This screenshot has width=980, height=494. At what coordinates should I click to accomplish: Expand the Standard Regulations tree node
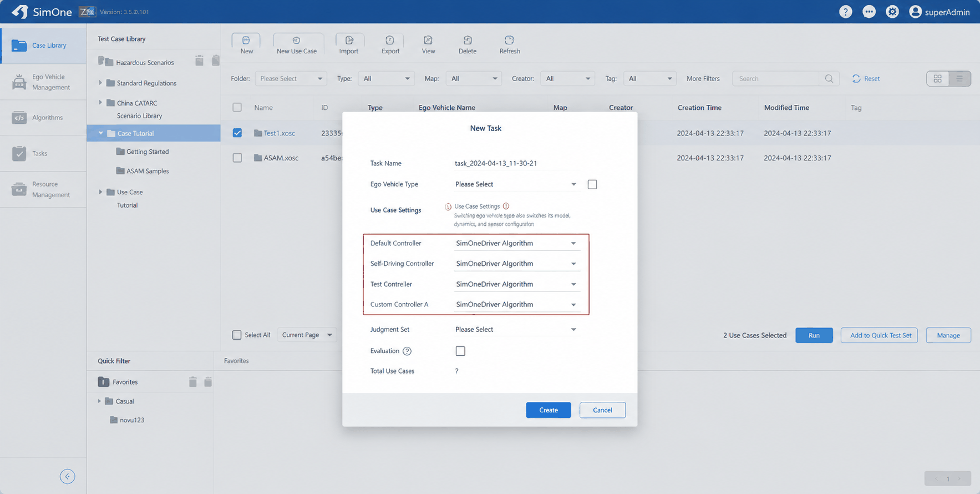[x=100, y=83]
